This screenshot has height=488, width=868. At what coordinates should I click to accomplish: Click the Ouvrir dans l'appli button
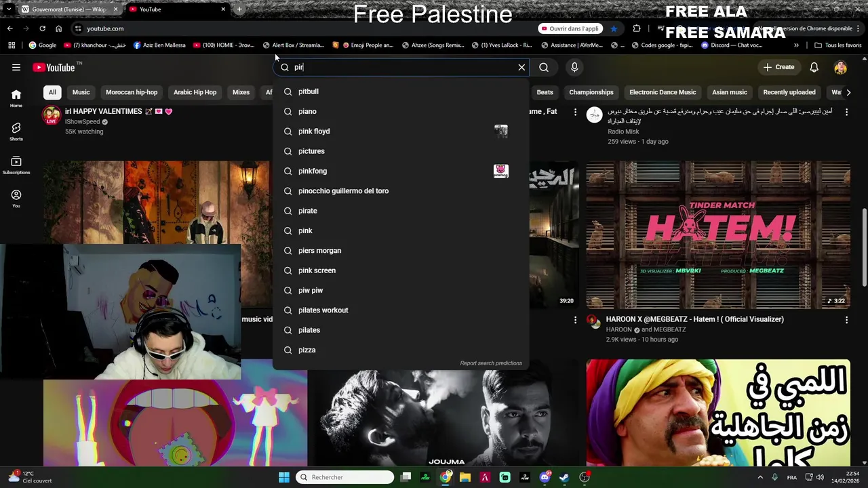[x=570, y=28]
